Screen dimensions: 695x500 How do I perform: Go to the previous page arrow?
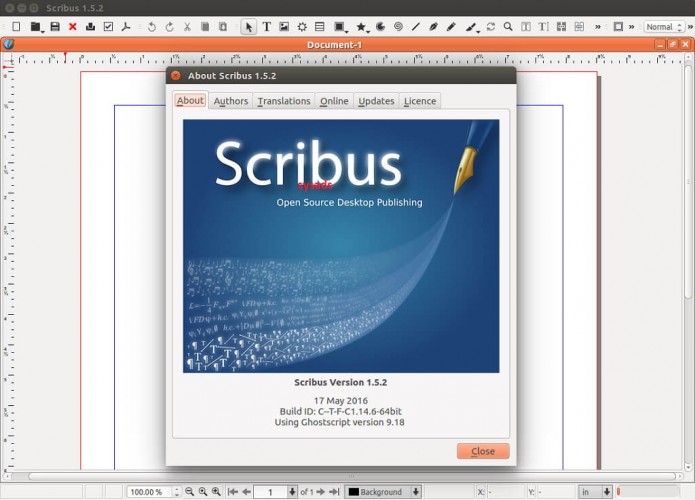[247, 492]
